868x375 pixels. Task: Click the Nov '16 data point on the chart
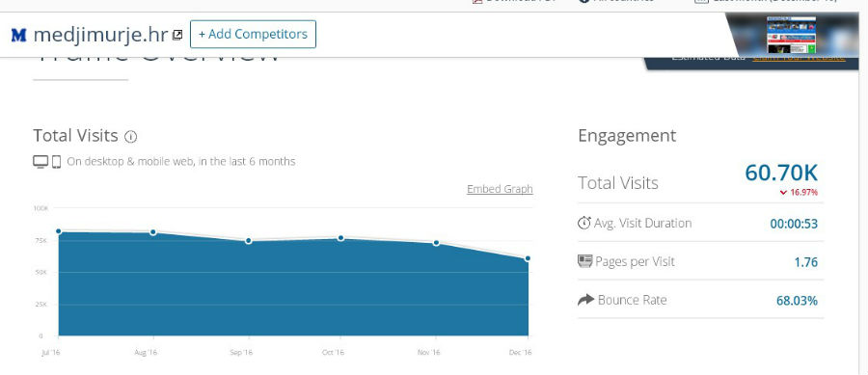pos(436,243)
